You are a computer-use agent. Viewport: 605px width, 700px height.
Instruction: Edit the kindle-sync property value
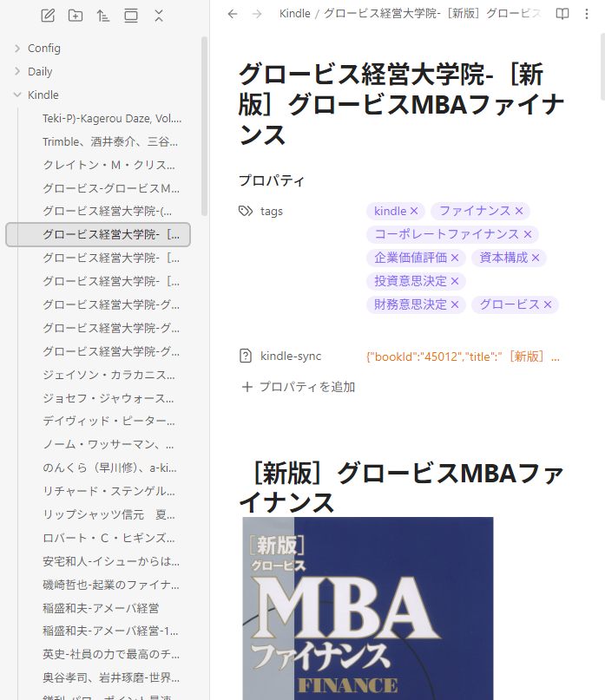(463, 357)
